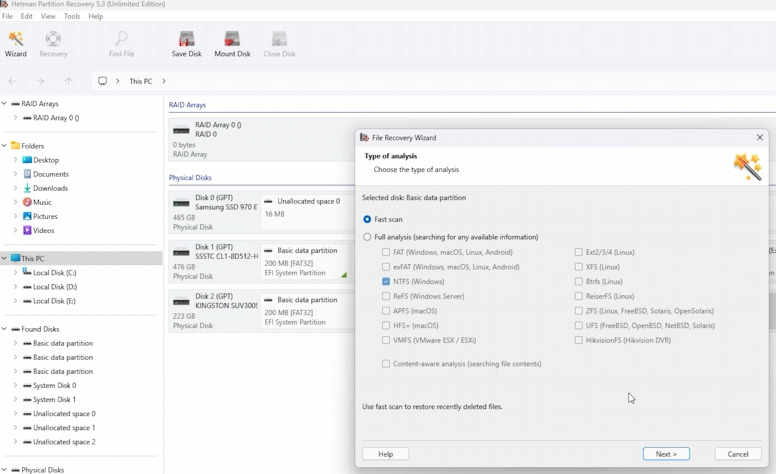Toggle the HikvisionFS checkbox
This screenshot has height=474, width=776.
click(579, 340)
